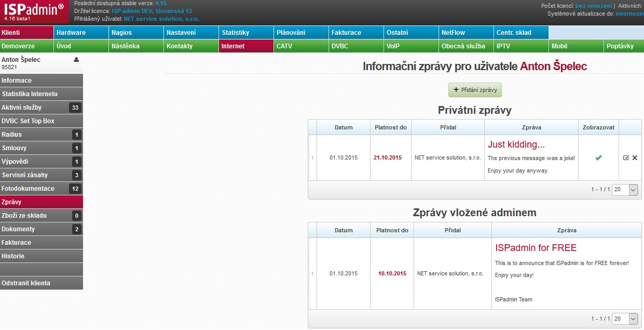Select the Obecná služba submenu item
644x330 pixels.
pyautogui.click(x=467, y=46)
